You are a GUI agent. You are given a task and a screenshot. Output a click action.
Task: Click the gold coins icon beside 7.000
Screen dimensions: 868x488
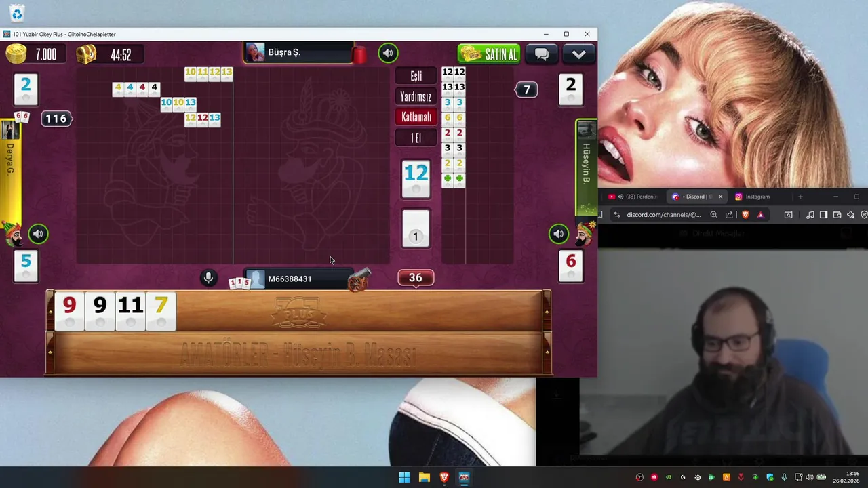click(x=16, y=54)
